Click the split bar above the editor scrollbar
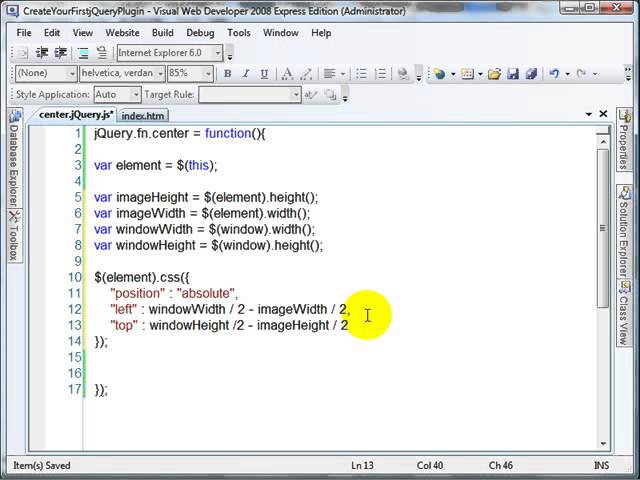The height and width of the screenshot is (480, 640). click(603, 131)
